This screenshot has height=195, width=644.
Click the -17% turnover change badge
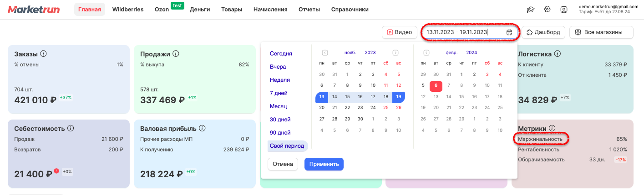(x=620, y=160)
